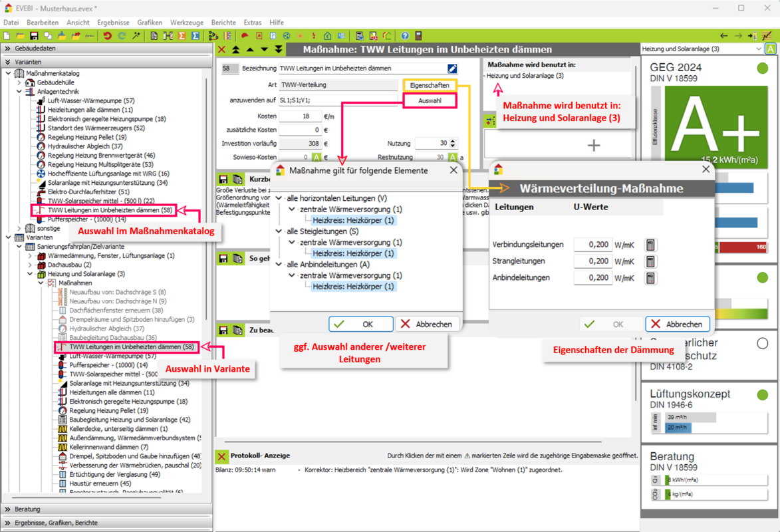780x532 pixels.
Task: Click the lightning bolt toolbar icon
Action: click(314, 36)
